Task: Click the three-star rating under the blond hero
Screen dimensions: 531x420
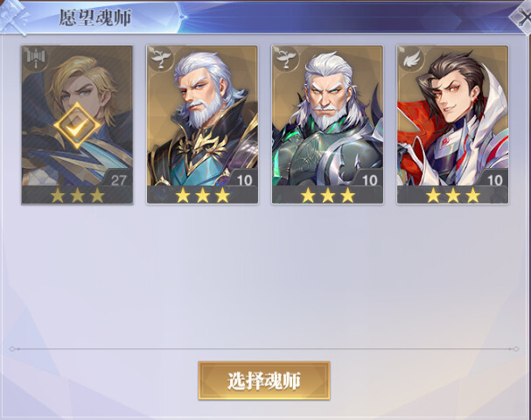Action: pyautogui.click(x=77, y=195)
